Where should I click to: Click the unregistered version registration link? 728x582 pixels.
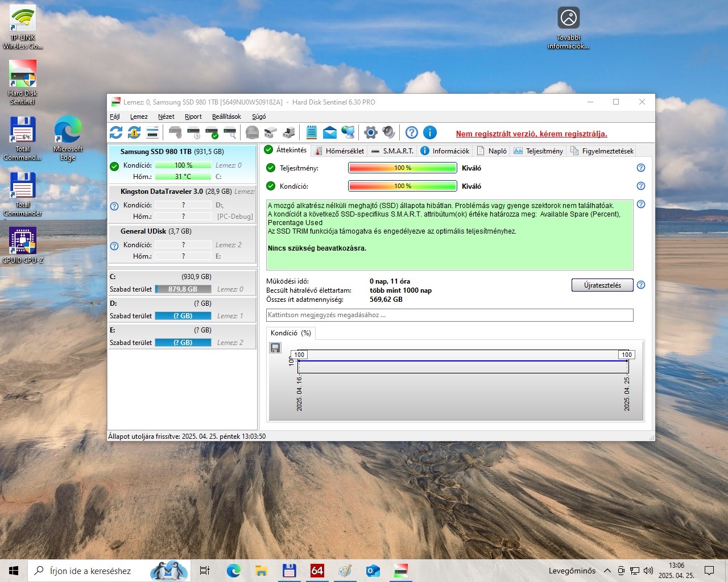pyautogui.click(x=531, y=134)
